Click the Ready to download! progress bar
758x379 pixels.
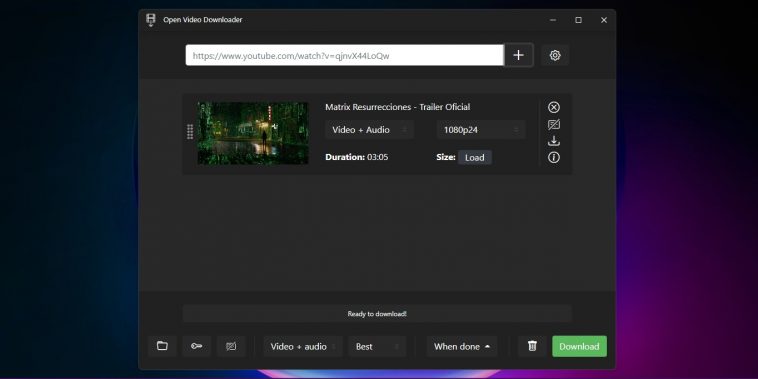377,314
